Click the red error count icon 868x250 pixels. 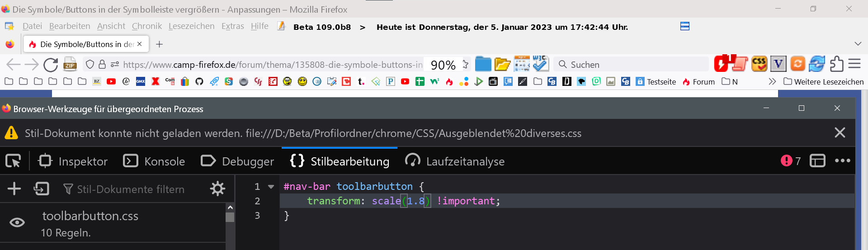coord(787,161)
